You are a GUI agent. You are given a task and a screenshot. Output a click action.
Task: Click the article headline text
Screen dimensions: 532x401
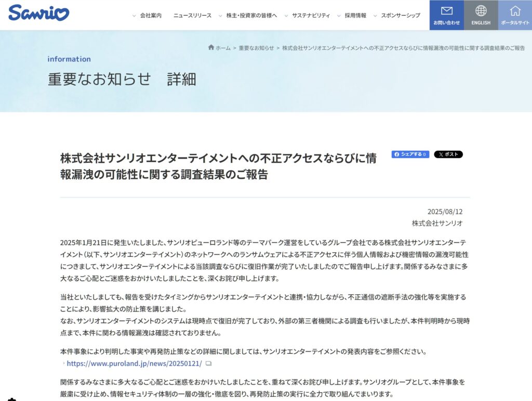pyautogui.click(x=218, y=166)
